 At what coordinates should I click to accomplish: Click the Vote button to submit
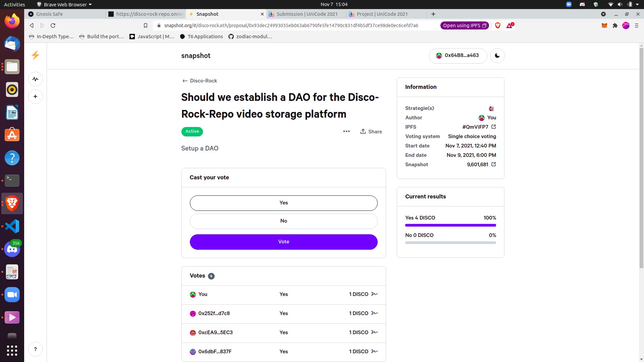[283, 241]
